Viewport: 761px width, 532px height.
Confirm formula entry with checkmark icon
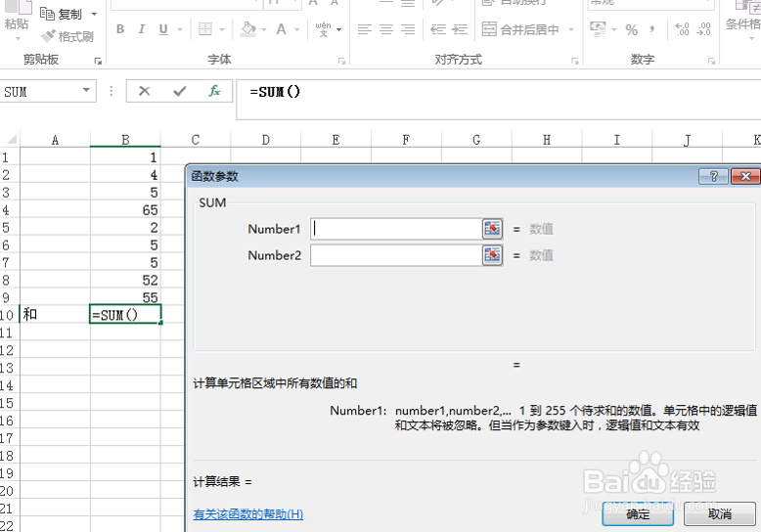180,91
